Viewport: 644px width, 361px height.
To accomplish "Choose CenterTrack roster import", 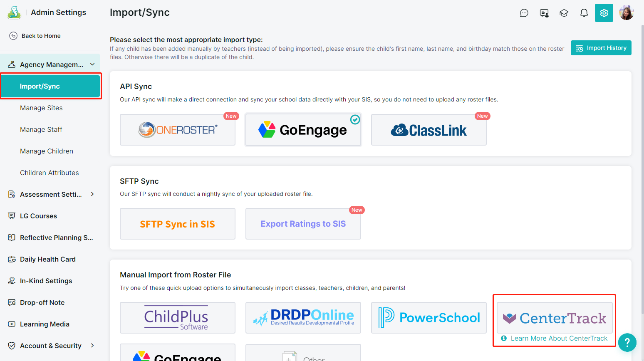I will click(555, 318).
